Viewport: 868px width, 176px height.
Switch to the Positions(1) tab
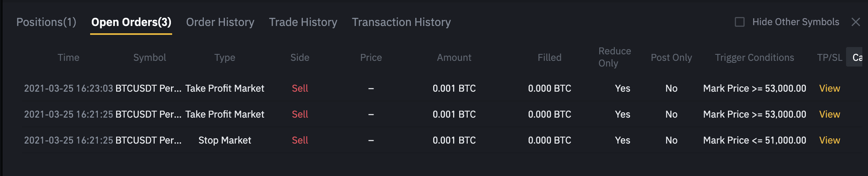[46, 22]
